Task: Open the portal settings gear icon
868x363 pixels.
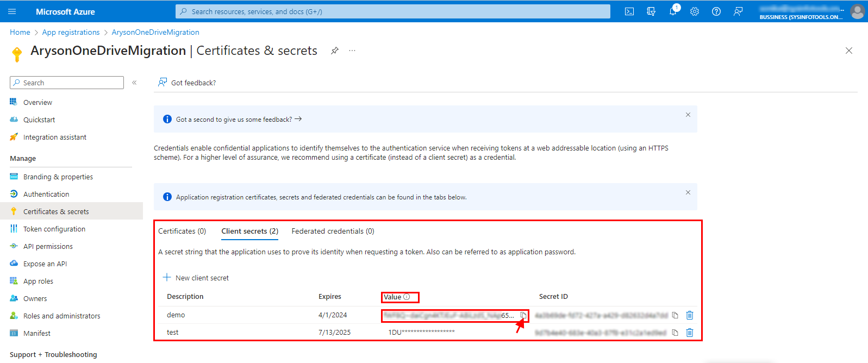Action: [x=695, y=11]
